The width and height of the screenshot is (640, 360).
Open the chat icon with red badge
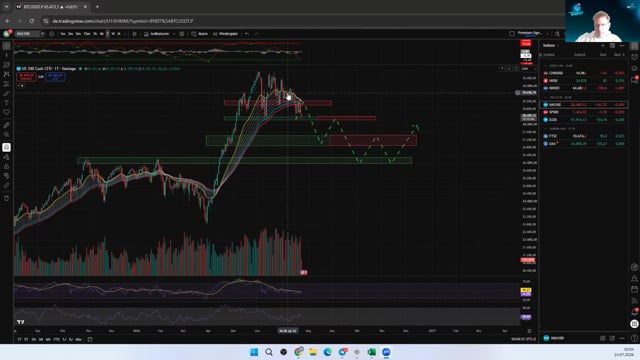pos(634,80)
